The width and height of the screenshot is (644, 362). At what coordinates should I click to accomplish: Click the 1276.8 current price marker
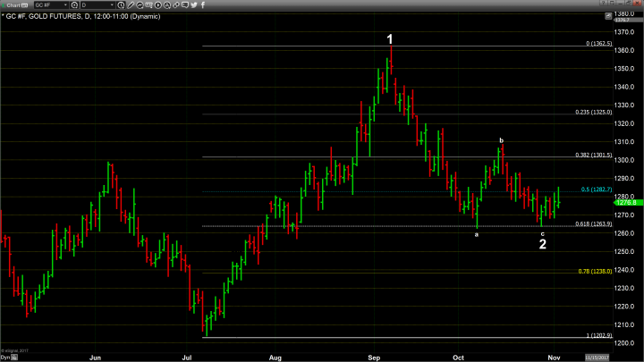coord(626,203)
